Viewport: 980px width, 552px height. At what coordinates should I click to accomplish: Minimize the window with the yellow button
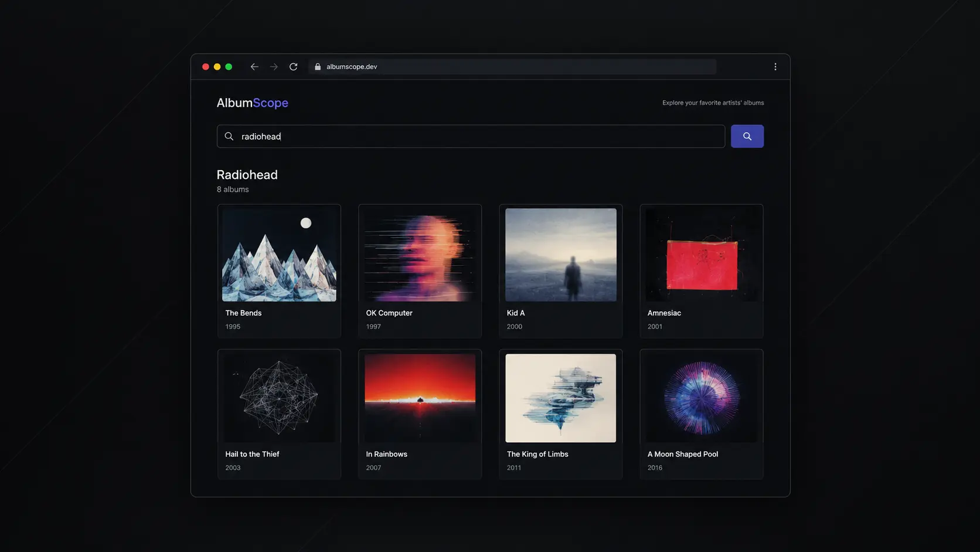click(217, 67)
